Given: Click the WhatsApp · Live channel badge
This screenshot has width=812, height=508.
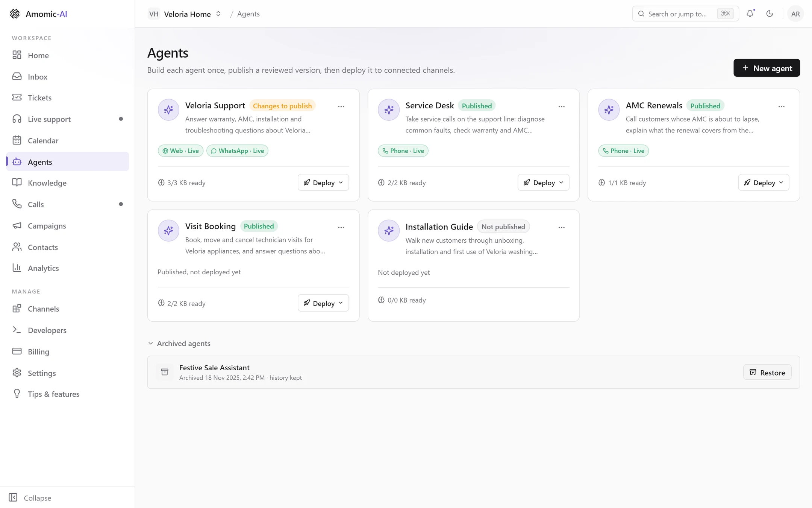Looking at the screenshot, I should click(x=237, y=151).
